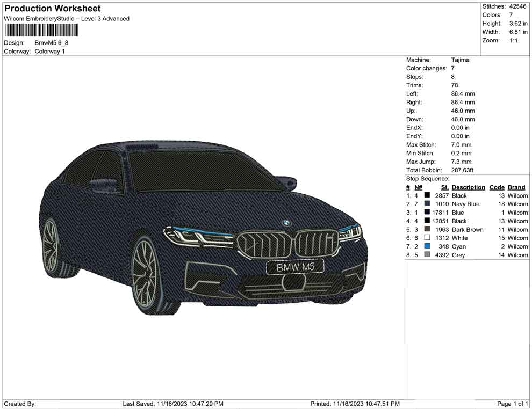532x409 pixels.
Task: Click the Width value '6.81 in'
Action: click(x=519, y=32)
